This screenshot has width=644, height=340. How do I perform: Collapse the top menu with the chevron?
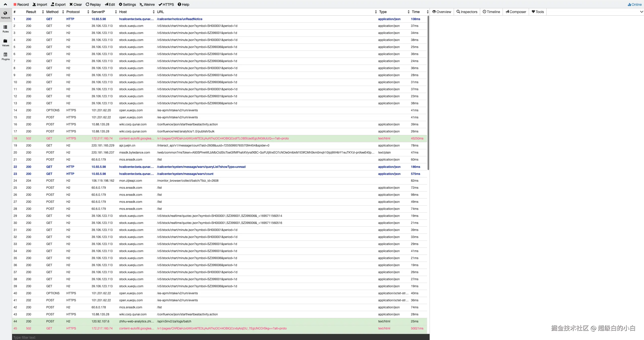coord(5,4)
